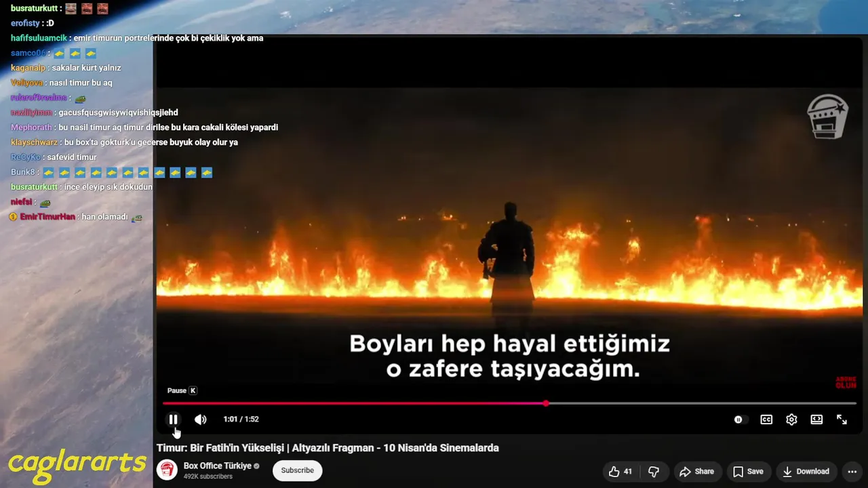Pause the video with the pause button
Image resolution: width=868 pixels, height=488 pixels.
click(x=173, y=420)
